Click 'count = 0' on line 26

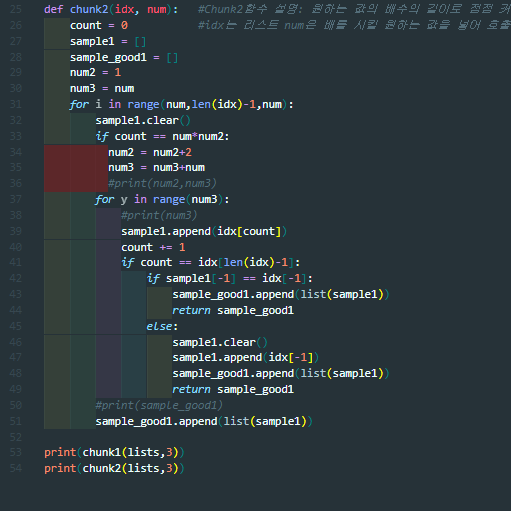point(99,25)
